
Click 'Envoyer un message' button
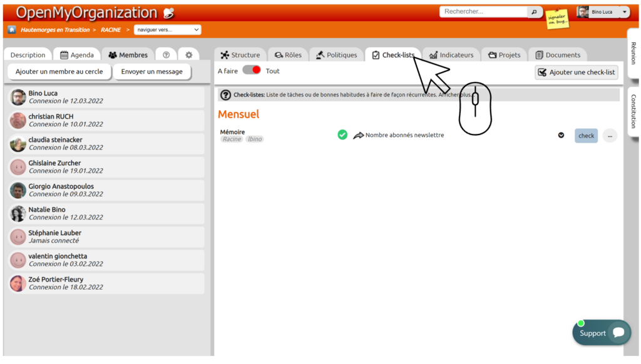click(151, 71)
